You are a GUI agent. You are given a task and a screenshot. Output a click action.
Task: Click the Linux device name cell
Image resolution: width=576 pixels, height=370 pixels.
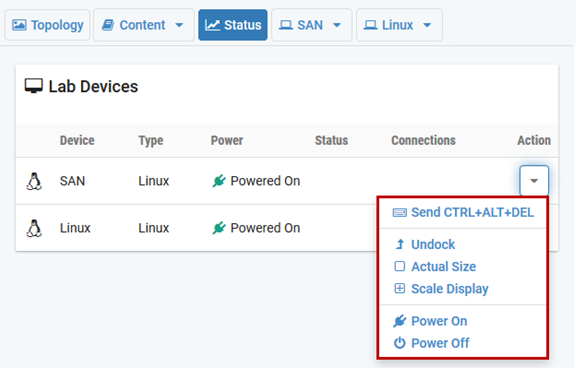click(75, 228)
